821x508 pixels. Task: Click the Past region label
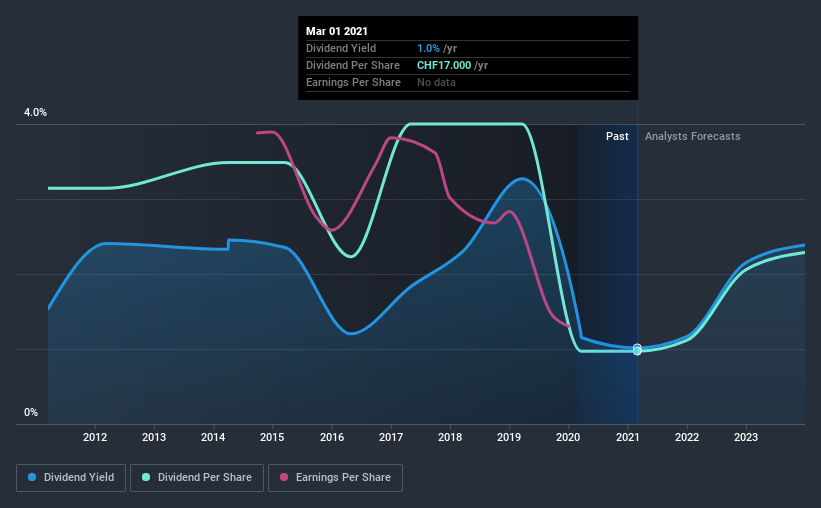coord(617,136)
